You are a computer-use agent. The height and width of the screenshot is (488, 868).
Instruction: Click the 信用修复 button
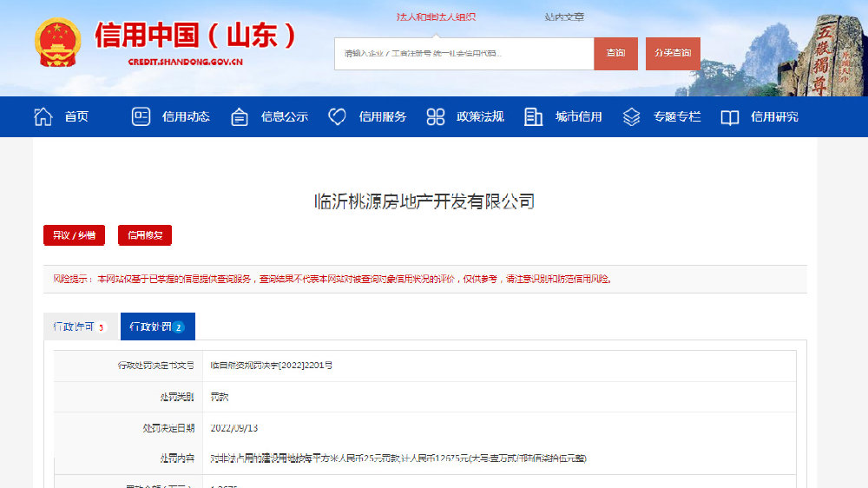(x=145, y=235)
